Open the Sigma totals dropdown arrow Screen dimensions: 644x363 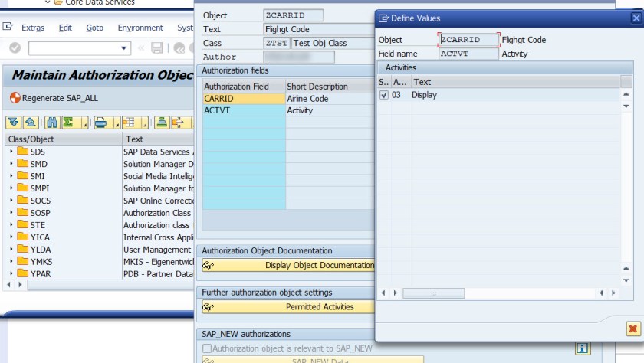[84, 123]
